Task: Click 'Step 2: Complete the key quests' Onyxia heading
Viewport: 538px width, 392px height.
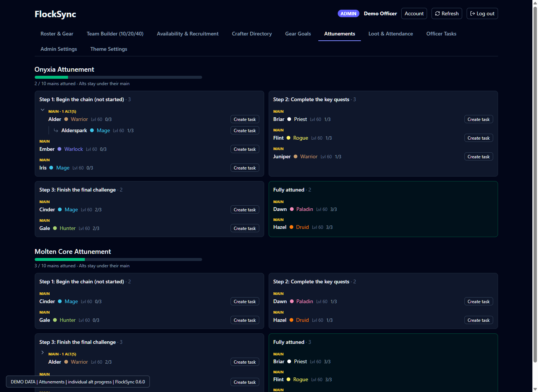Action: click(x=311, y=100)
